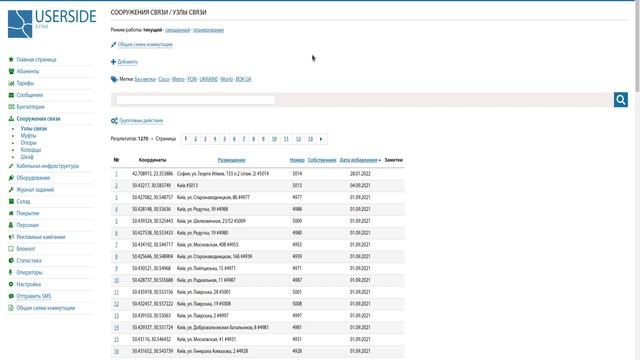Go to results page 10
The image size is (640, 360).
274,139
